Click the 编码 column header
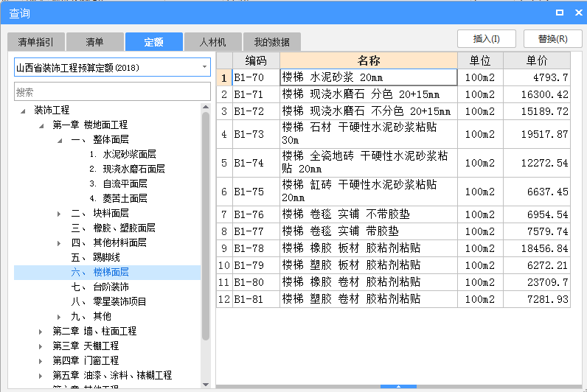The image size is (587, 392). tap(256, 60)
